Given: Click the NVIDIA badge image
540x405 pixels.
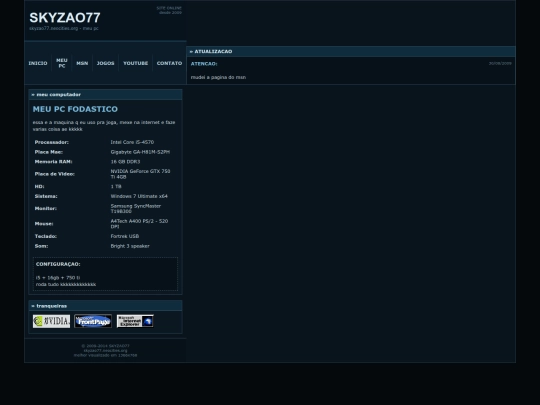Looking at the screenshot, I should click(x=51, y=321).
